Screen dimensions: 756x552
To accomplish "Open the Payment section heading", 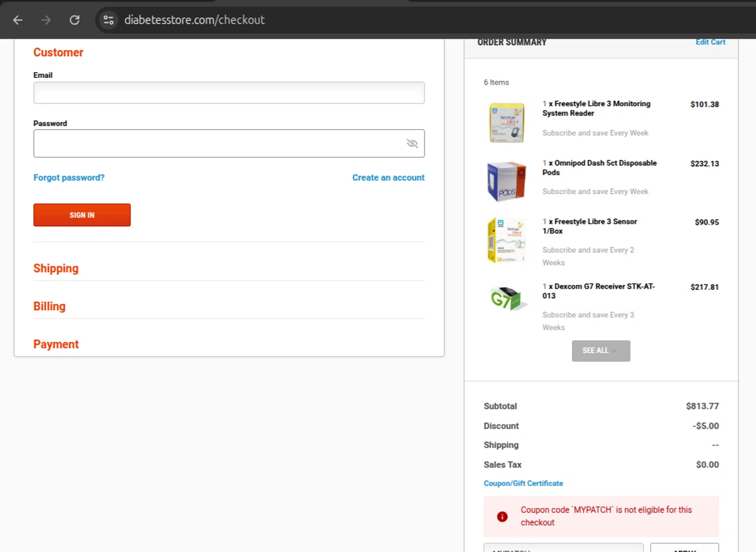I will pos(56,344).
